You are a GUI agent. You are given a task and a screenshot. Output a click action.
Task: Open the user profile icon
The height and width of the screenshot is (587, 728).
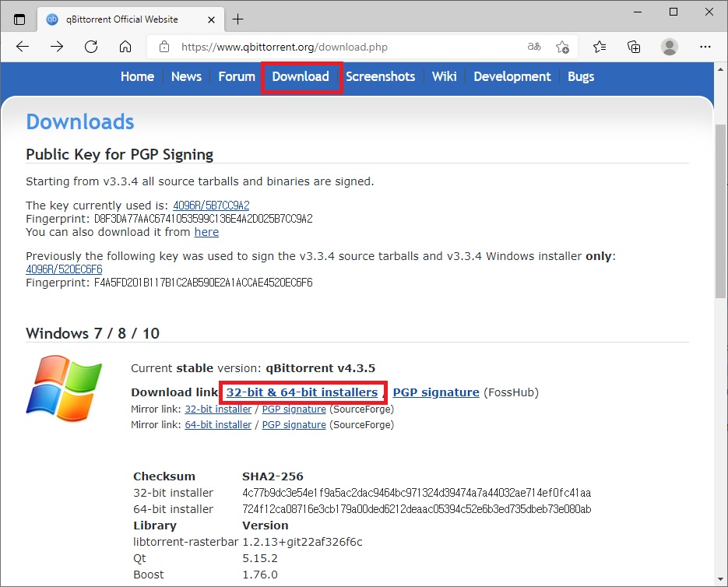click(x=669, y=47)
